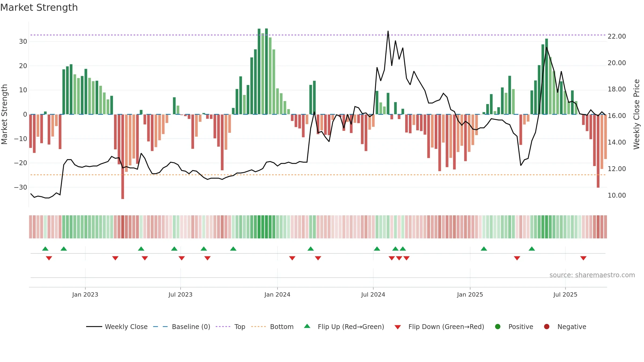Click the 22.00 price axis label

617,36
